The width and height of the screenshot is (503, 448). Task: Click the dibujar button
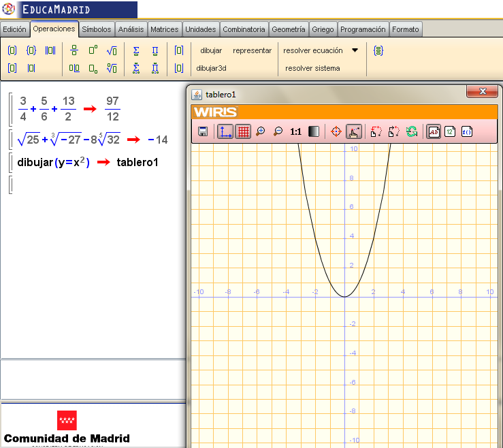coord(211,50)
